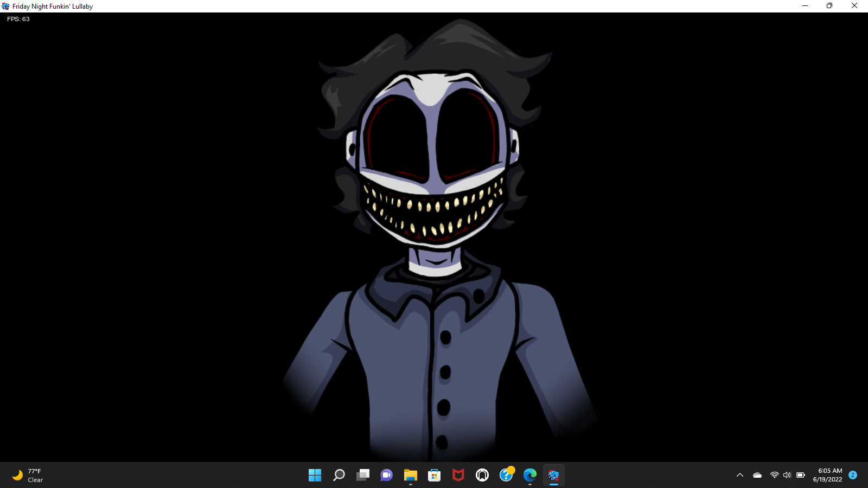868x488 pixels.
Task: Select the running Friday Night Funkin' Lullaby taskbar icon
Action: click(554, 476)
